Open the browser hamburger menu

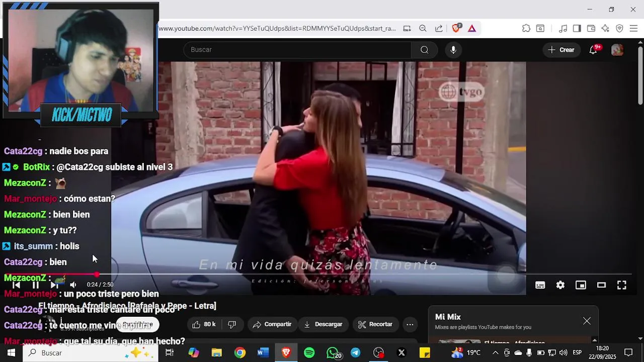[633, 29]
